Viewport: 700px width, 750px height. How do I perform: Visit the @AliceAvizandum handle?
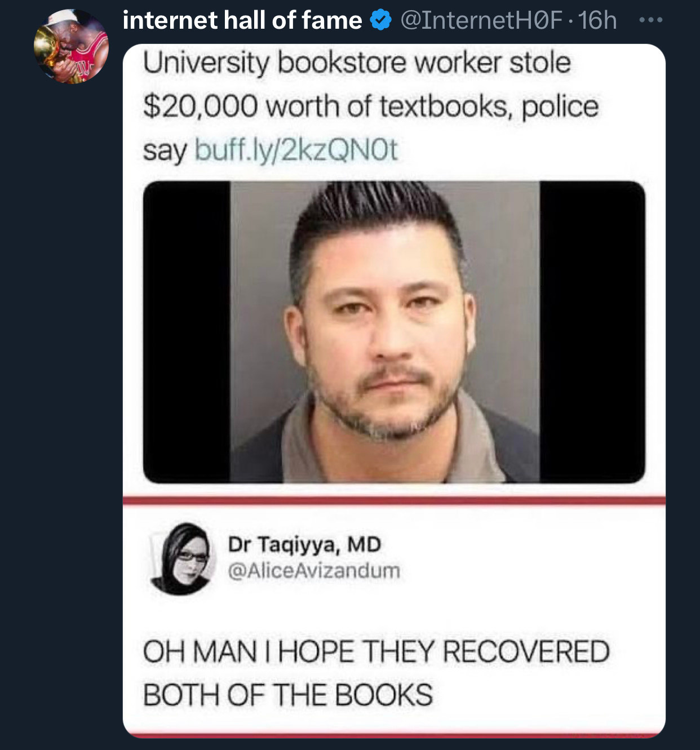(x=314, y=570)
